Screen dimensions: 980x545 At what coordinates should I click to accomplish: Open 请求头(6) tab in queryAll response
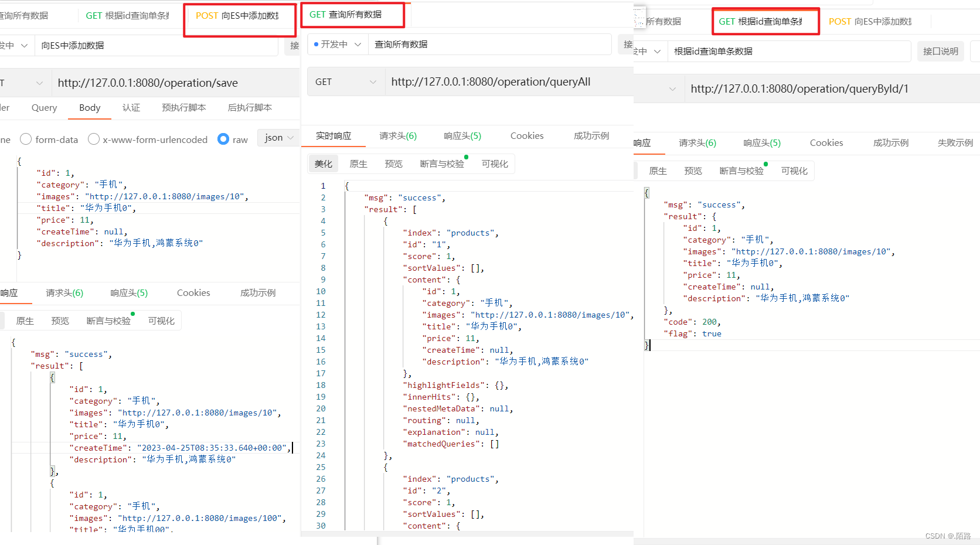point(398,136)
